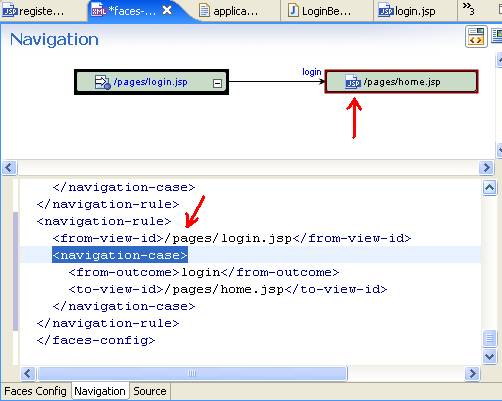Click left arrow of diagram horizontal scrollbar
502x401 pixels.
pos(9,167)
